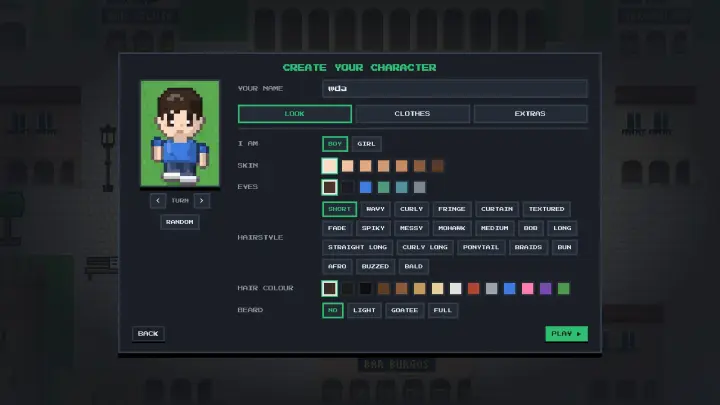Viewport: 720px width, 405px height.
Task: Choose dark brown hair colour swatch
Action: point(330,288)
